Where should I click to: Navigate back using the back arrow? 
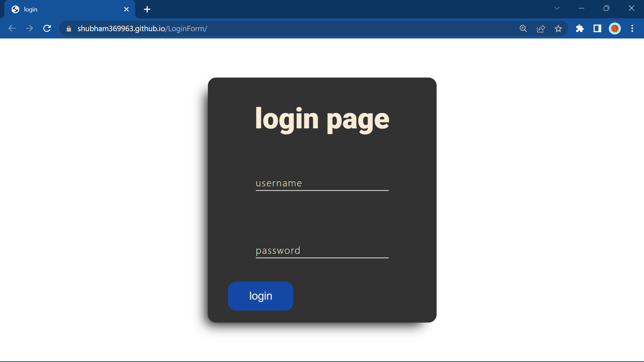tap(12, 28)
